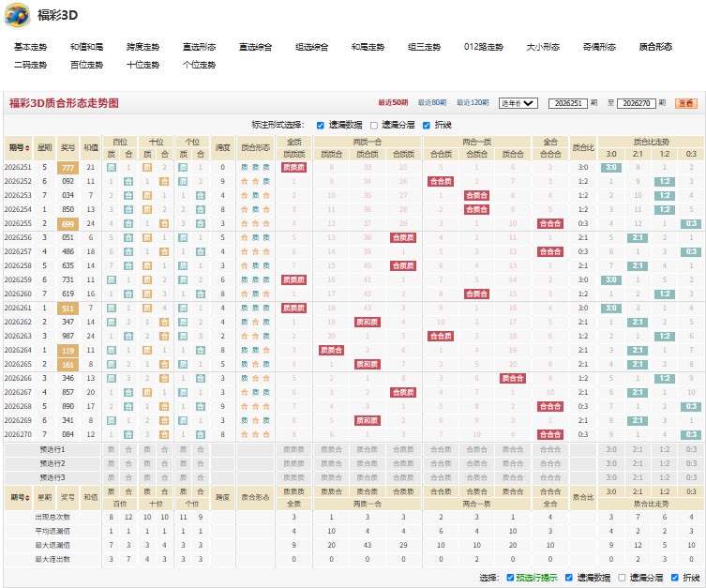Enable 遗漏分层 checkbox in bottom 选择 row
Viewport: 706px width, 588px height.
pyautogui.click(x=622, y=577)
